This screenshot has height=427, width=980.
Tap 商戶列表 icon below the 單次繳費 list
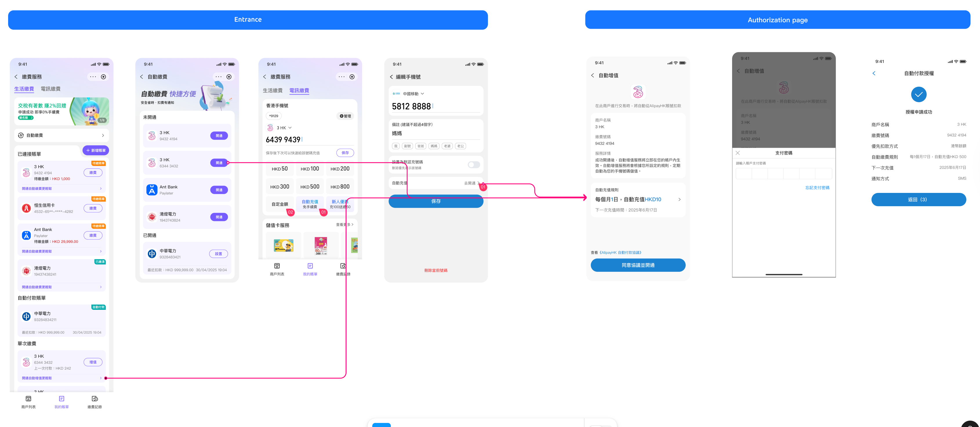(x=28, y=399)
